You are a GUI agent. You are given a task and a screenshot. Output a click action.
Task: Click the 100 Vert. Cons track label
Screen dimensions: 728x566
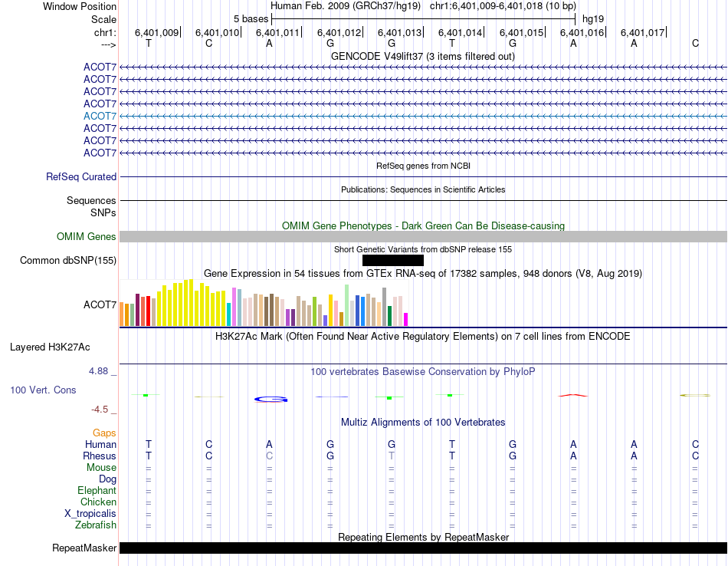coord(43,390)
